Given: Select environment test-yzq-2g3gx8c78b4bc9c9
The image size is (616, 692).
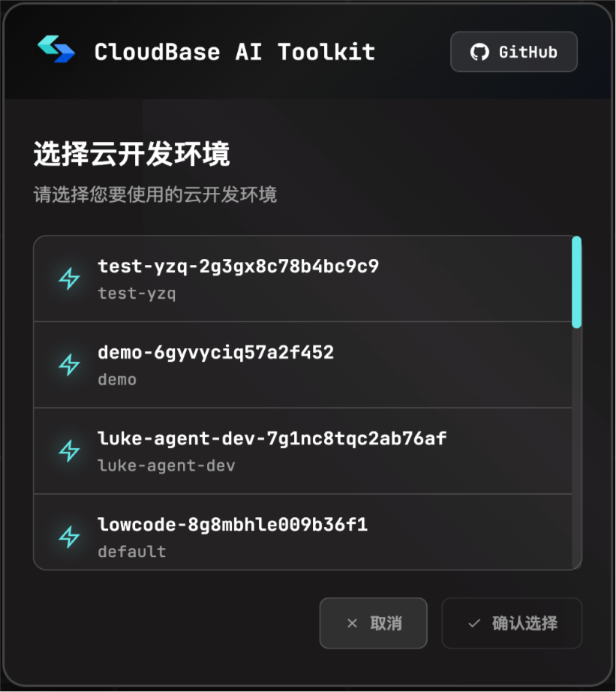Looking at the screenshot, I should tap(302, 279).
